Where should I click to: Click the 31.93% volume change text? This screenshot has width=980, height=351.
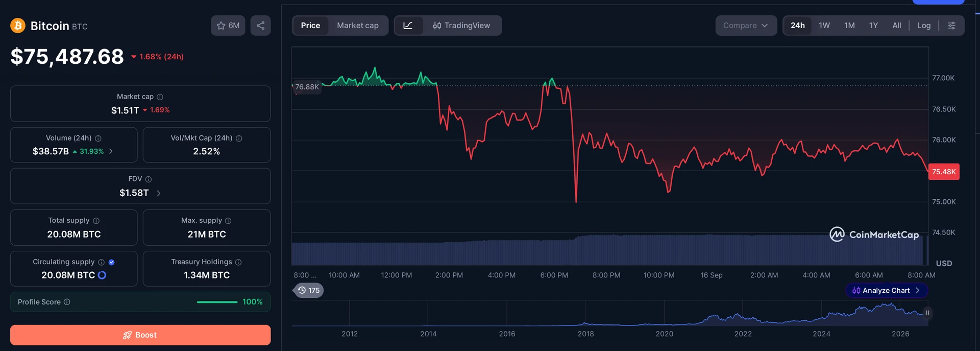(x=91, y=151)
